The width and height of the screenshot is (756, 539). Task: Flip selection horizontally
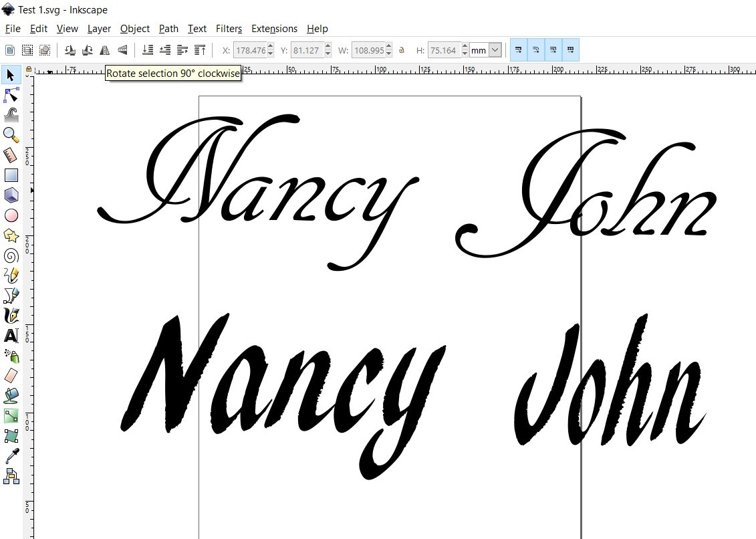coord(105,49)
